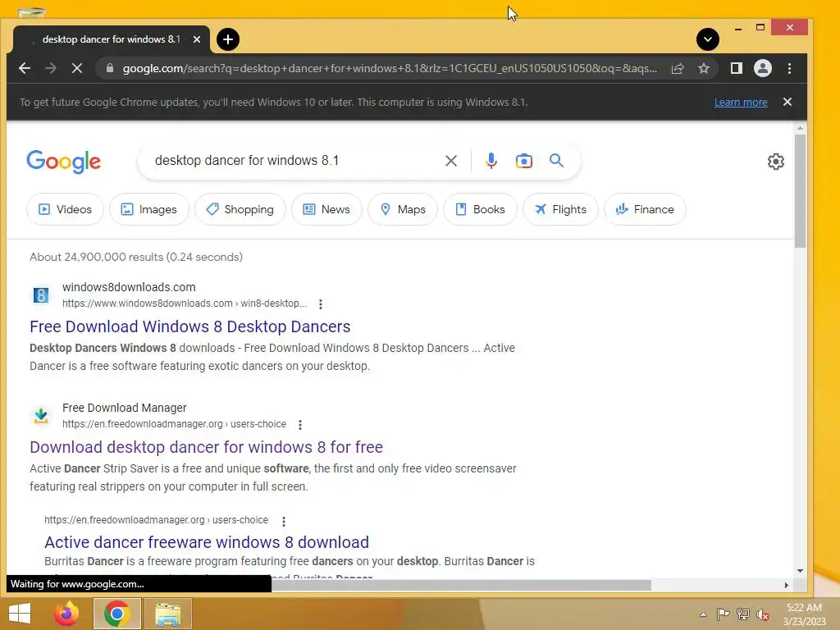
Task: Click the freedownloadmanager.org users-choice URL under Free Download Manager
Action: pos(174,424)
